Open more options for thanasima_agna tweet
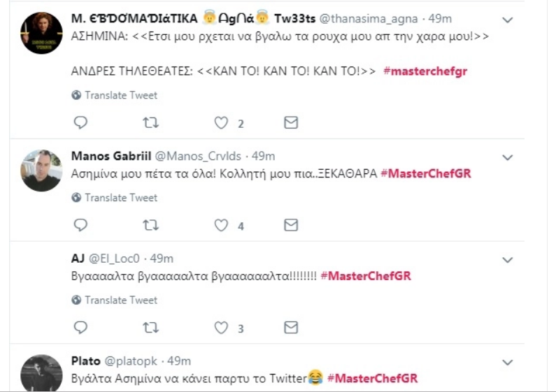This screenshot has width=556, height=392. pos(508,20)
